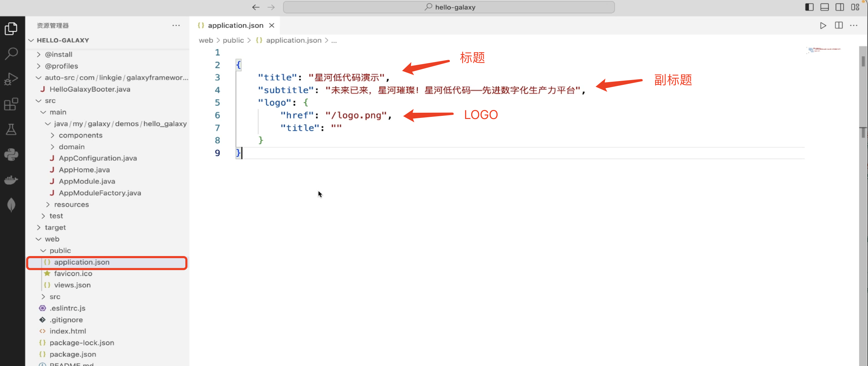Screen dimensions: 868x366
Task: Split the editor to the right
Action: (x=839, y=25)
